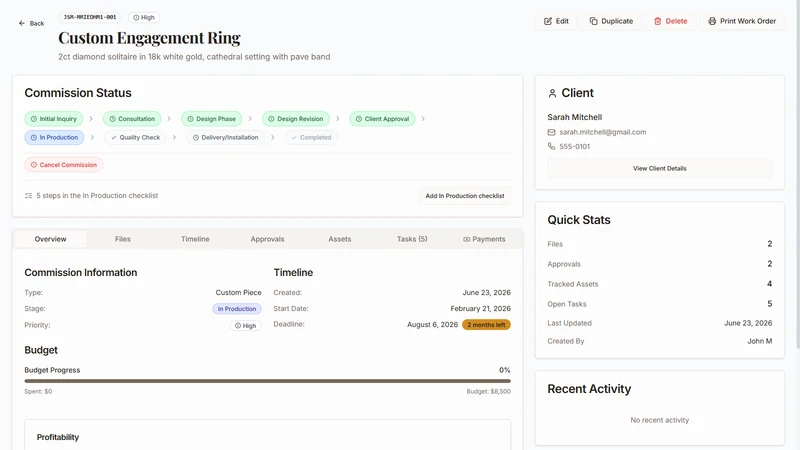Screen dimensions: 800x450
Task: Click the trash icon beside Delete
Action: (658, 21)
